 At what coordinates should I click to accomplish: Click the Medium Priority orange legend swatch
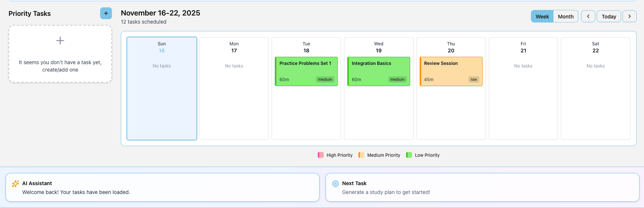(x=361, y=155)
